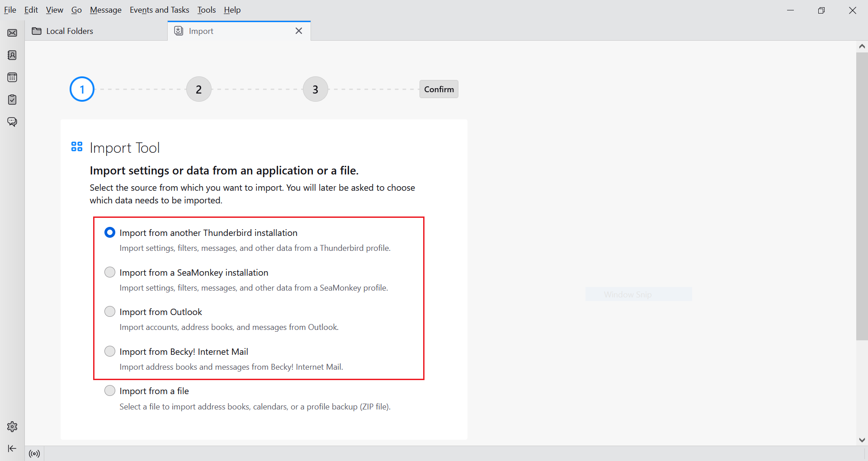The height and width of the screenshot is (461, 868).
Task: Open the Message menu
Action: click(106, 10)
